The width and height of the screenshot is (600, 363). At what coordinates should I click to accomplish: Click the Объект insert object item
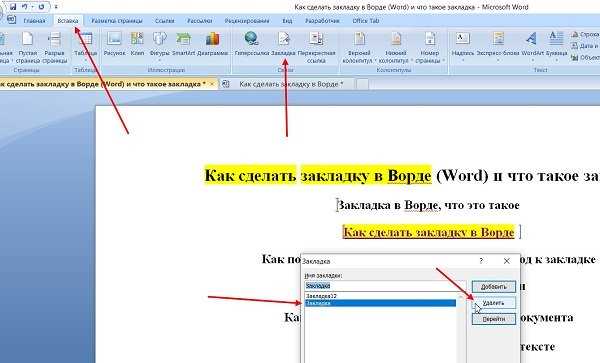pos(585,58)
